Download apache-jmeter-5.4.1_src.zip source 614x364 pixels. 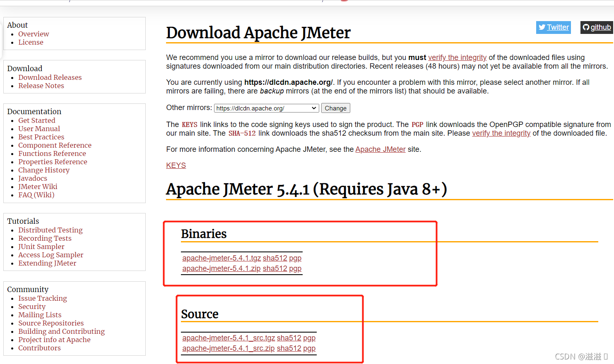click(x=229, y=348)
